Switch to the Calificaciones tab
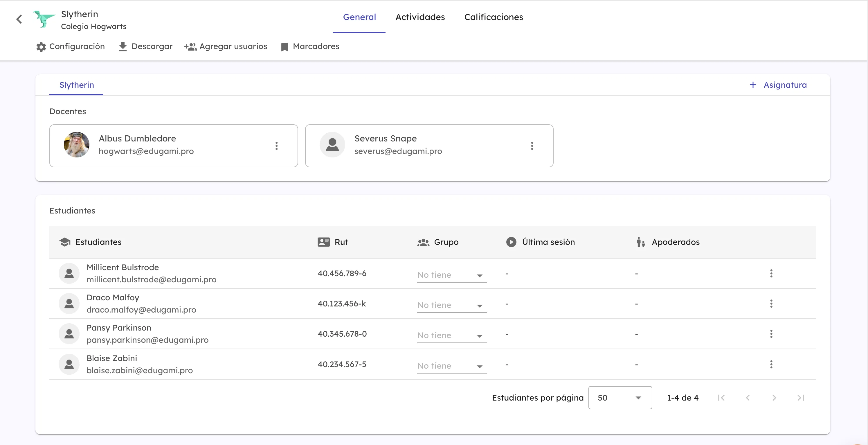 coord(494,17)
